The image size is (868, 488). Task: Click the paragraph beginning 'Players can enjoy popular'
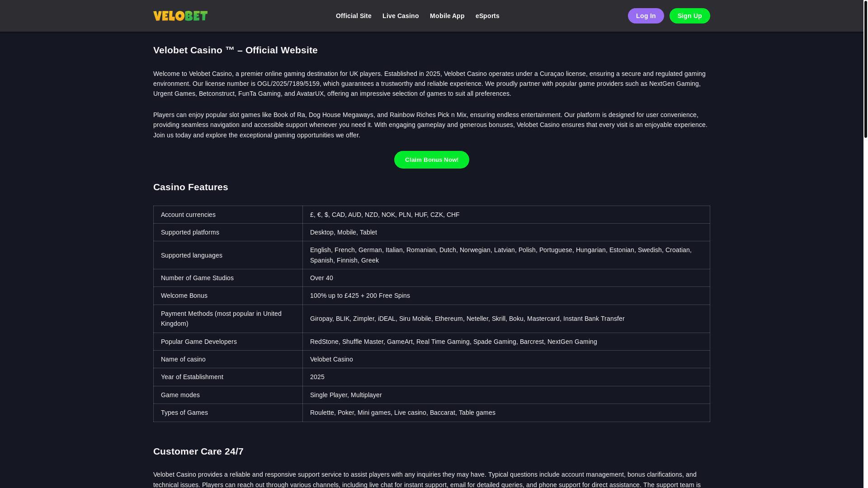point(431,125)
